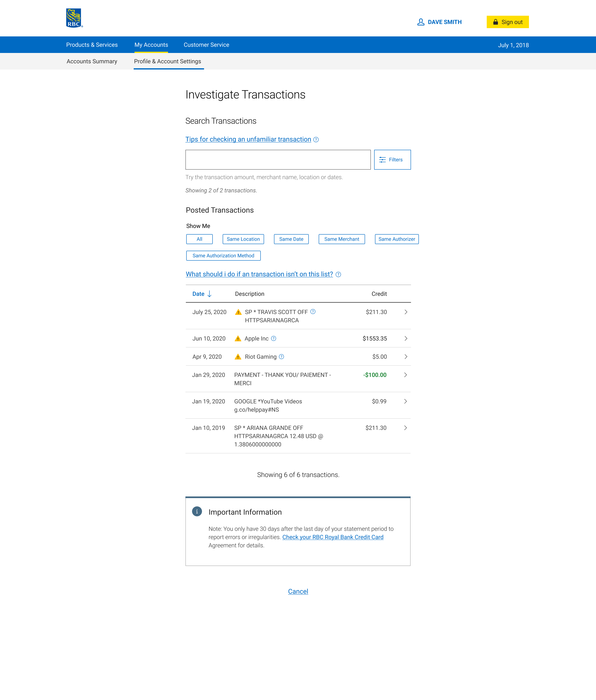Click the Important Information info icon
The height and width of the screenshot is (700, 596).
[197, 512]
